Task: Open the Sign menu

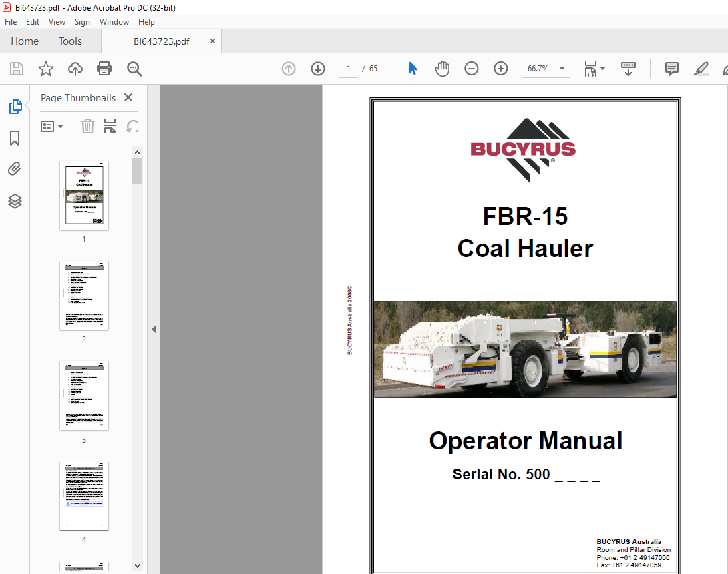Action: (x=82, y=22)
